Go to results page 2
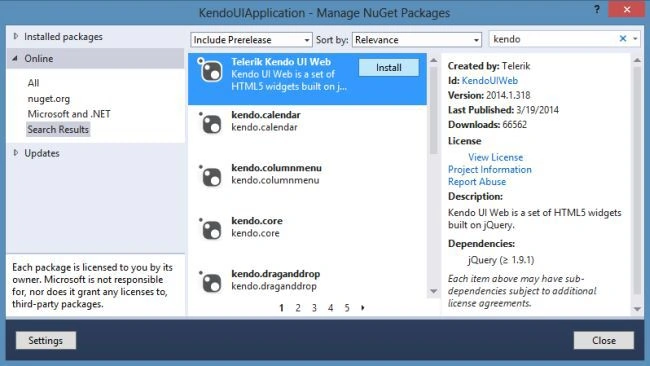 tap(298, 308)
